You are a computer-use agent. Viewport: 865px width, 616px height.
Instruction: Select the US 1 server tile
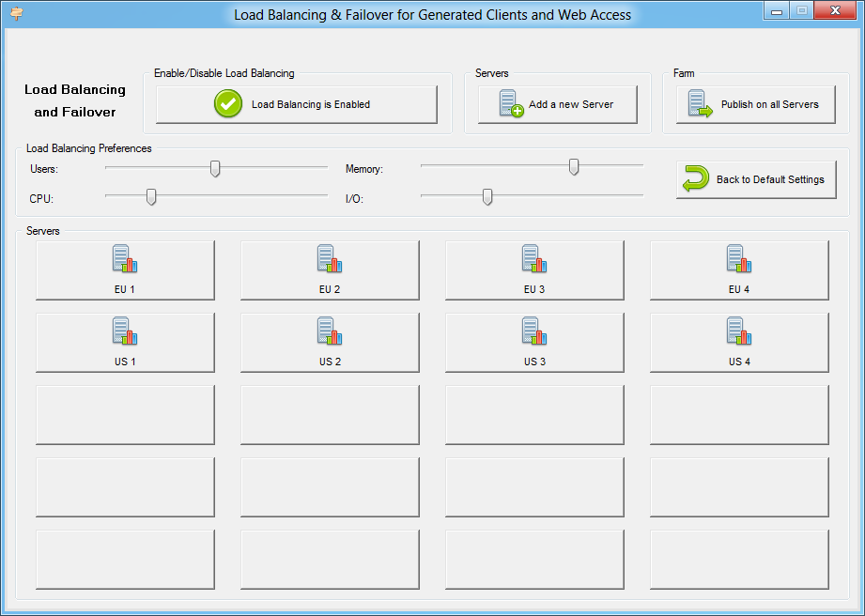(x=124, y=342)
